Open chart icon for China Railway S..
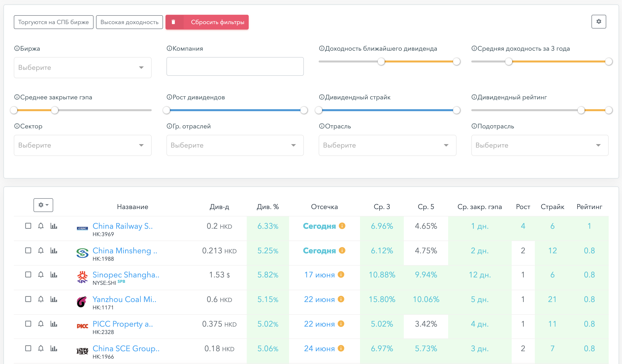This screenshot has width=622, height=364. point(54,226)
